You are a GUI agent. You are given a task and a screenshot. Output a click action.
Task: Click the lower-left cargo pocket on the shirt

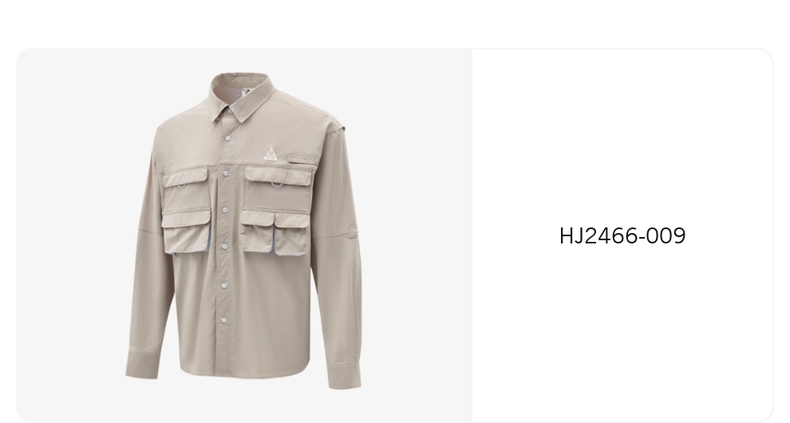(186, 232)
